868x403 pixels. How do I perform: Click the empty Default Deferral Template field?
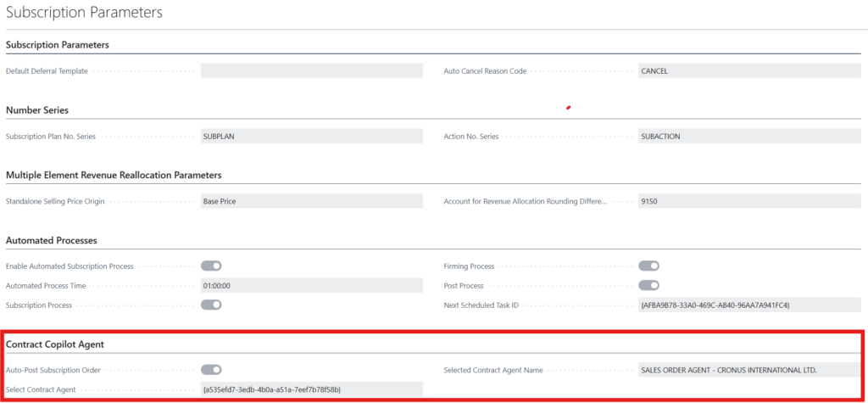pyautogui.click(x=311, y=71)
